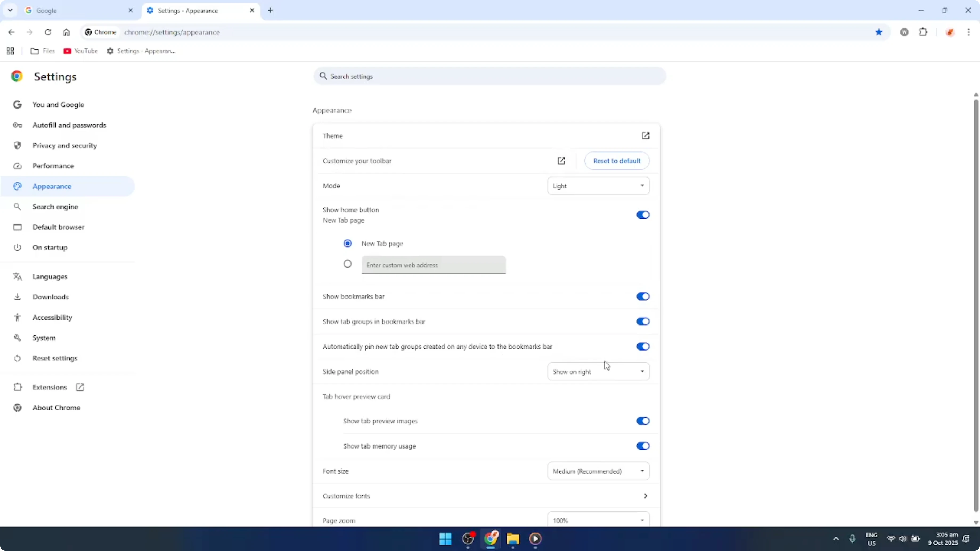Reload the current page
The image size is (980, 551).
pos(48,32)
